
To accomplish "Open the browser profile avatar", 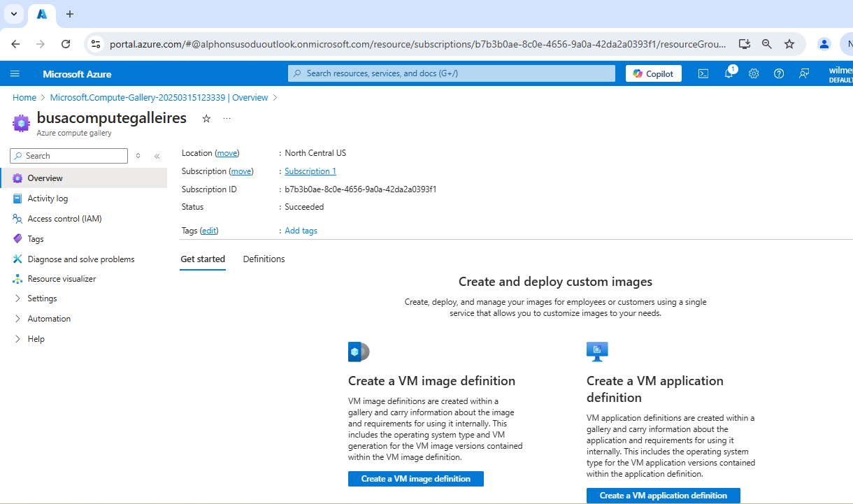I will pyautogui.click(x=824, y=44).
